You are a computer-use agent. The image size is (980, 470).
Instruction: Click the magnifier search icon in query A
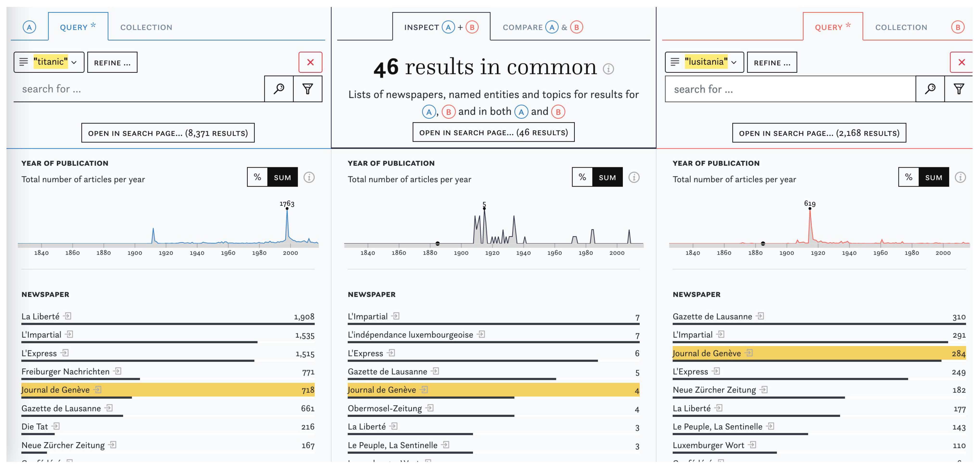(278, 89)
